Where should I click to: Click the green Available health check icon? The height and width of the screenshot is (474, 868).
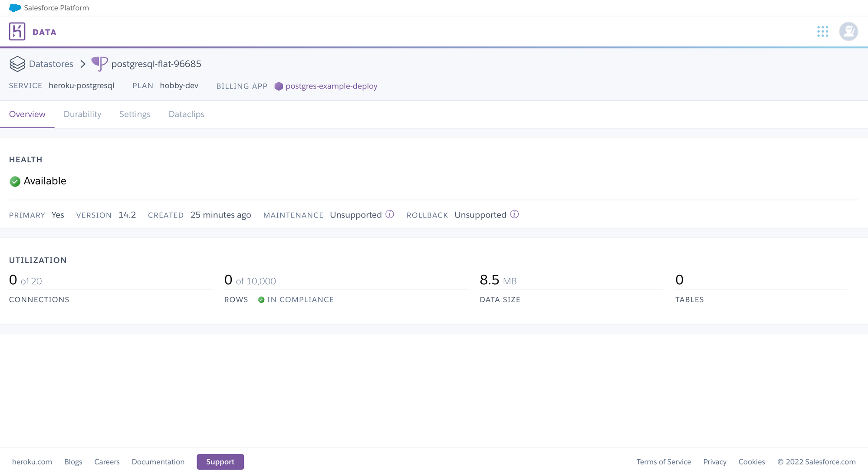[x=15, y=181]
